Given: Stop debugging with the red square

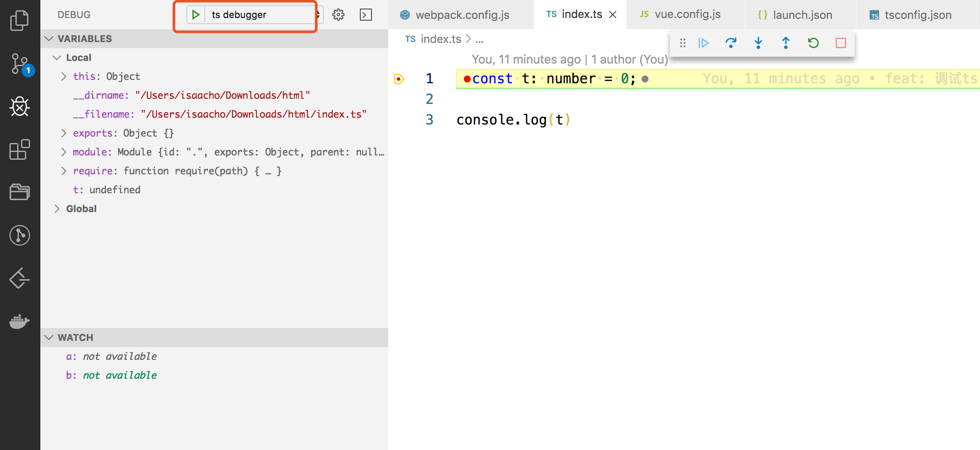Looking at the screenshot, I should (x=841, y=43).
